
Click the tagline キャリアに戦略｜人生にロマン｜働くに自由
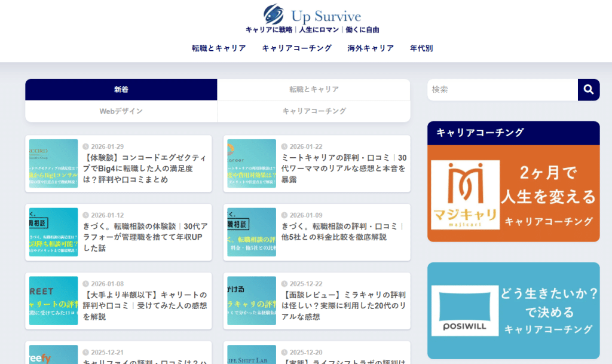(312, 30)
